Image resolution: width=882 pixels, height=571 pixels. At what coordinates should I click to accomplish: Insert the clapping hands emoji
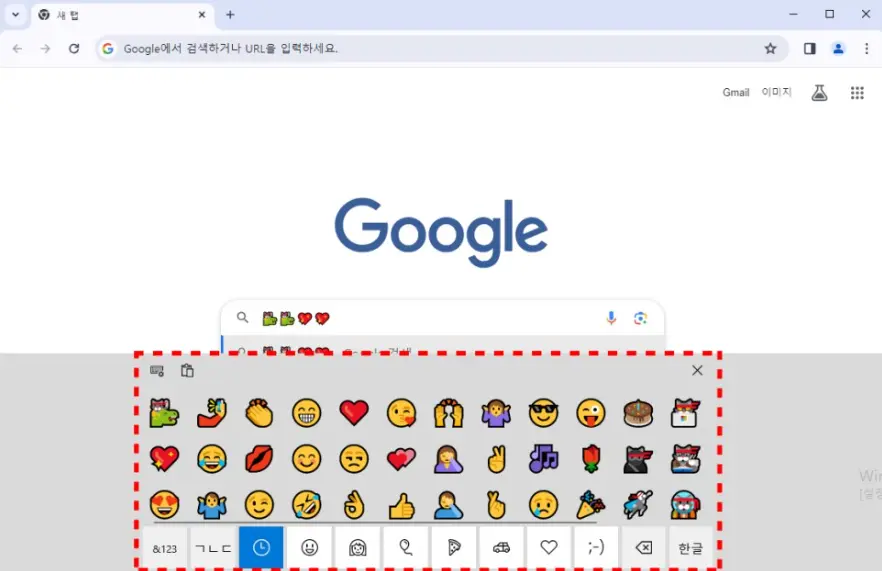coord(259,412)
